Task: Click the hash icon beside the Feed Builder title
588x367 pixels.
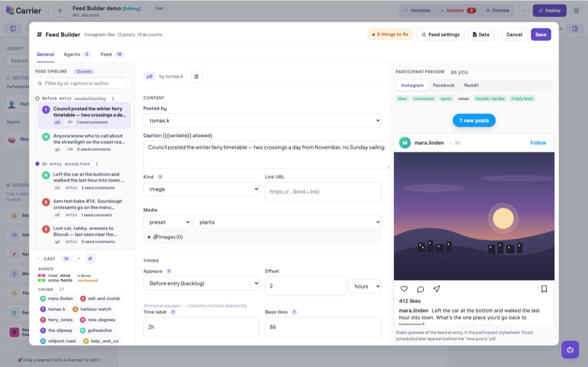Action: point(39,35)
